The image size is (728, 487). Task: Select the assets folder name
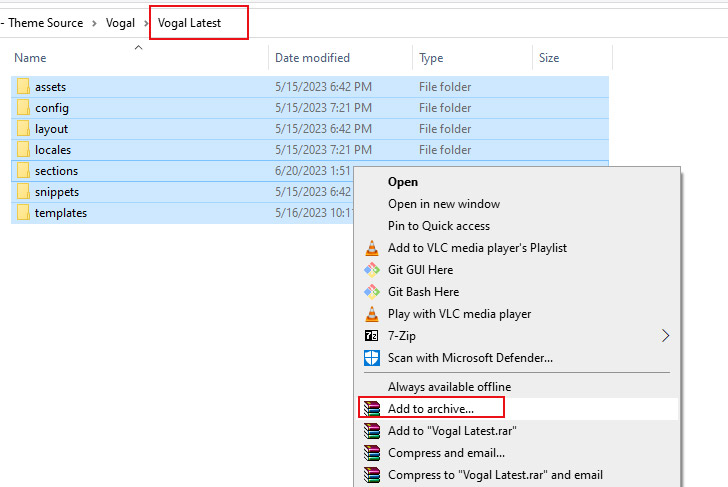click(51, 87)
